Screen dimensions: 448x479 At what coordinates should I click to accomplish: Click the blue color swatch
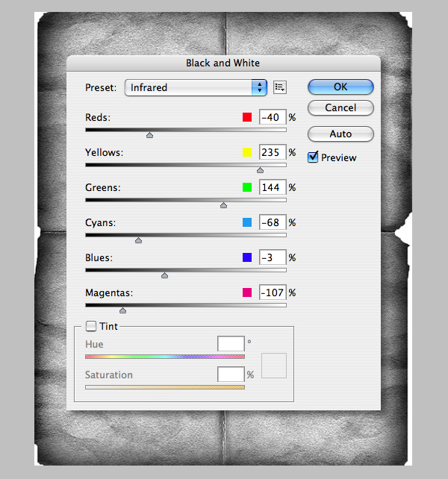[247, 257]
